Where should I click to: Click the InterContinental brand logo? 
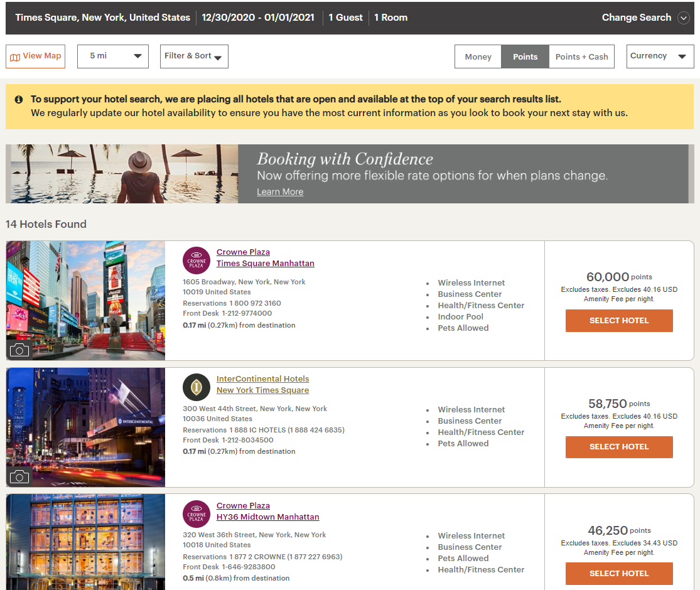(197, 387)
